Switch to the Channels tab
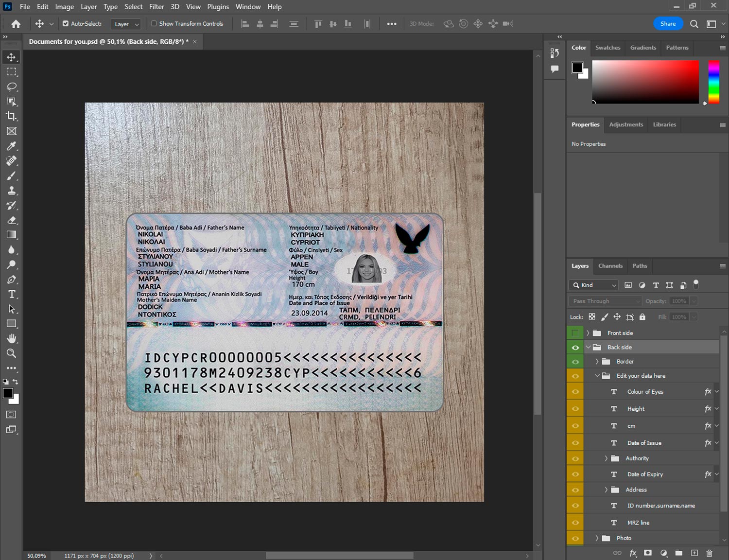The image size is (729, 560). pos(610,266)
